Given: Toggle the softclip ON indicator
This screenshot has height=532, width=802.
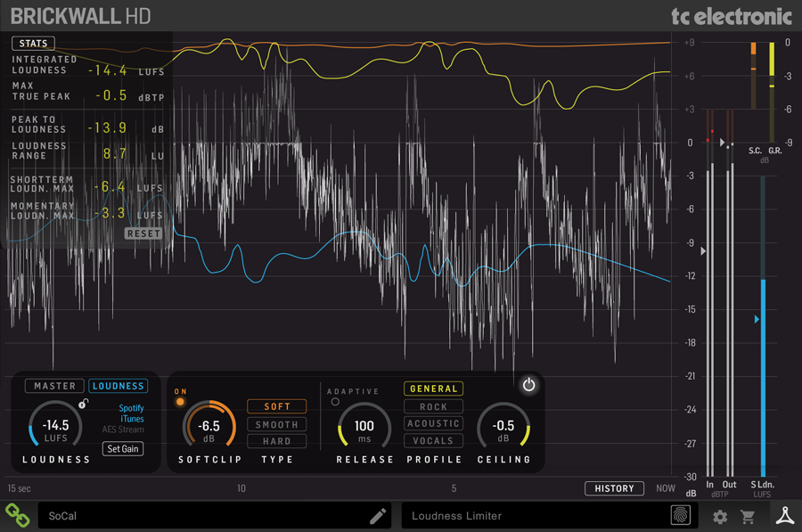Looking at the screenshot, I should [181, 402].
